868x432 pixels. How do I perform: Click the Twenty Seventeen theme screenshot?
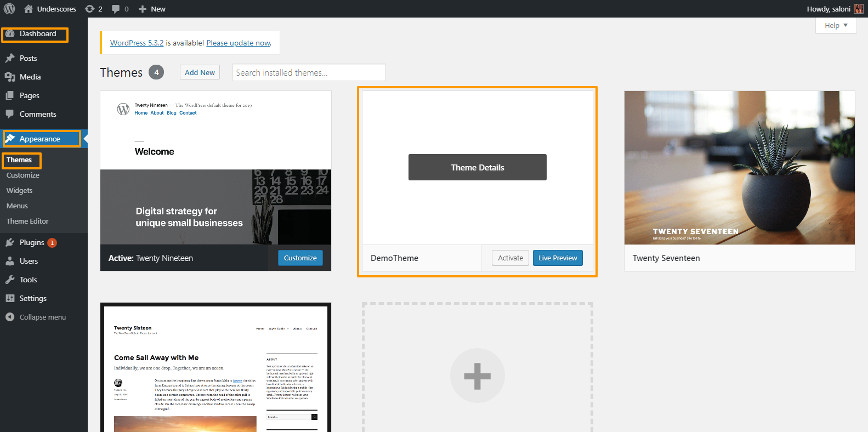point(740,168)
